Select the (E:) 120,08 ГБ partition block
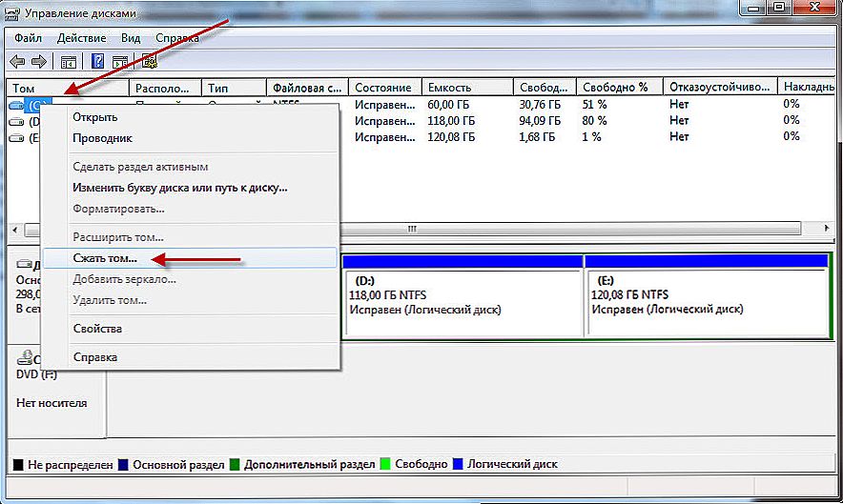 706,301
